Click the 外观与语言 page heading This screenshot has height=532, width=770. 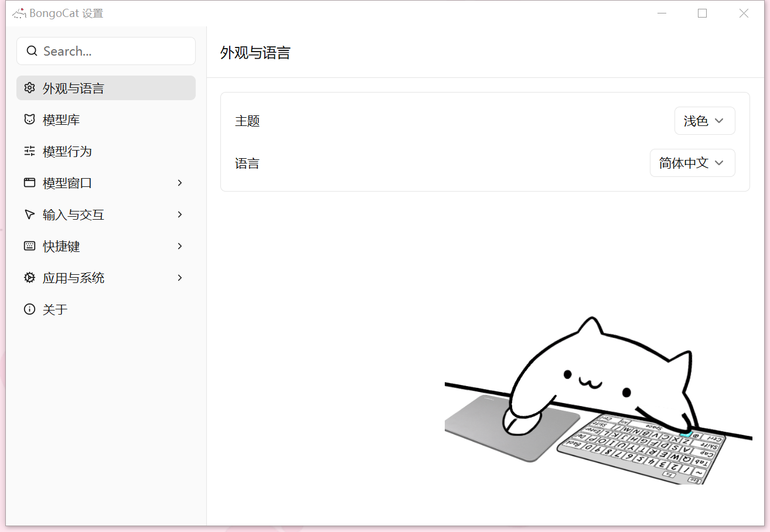[255, 53]
